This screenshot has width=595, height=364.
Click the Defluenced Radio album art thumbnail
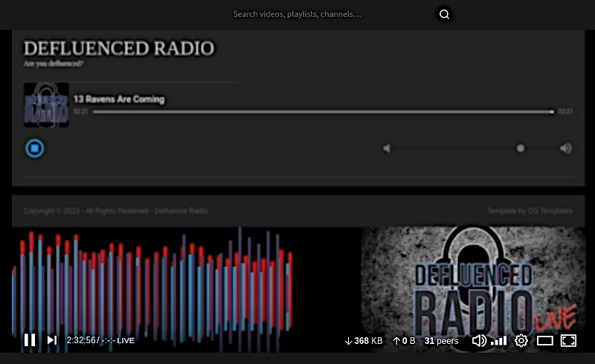(x=46, y=105)
